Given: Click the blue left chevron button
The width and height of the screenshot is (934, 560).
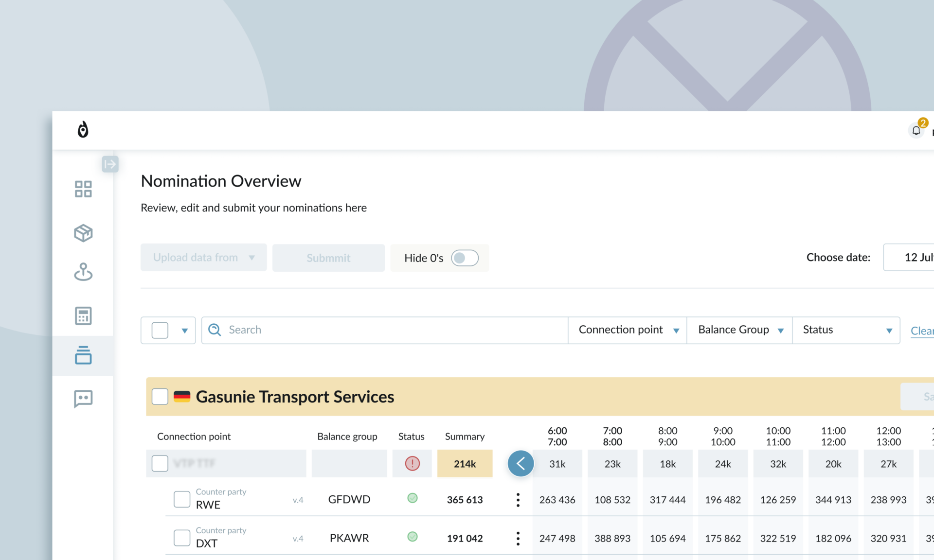Looking at the screenshot, I should click(521, 464).
